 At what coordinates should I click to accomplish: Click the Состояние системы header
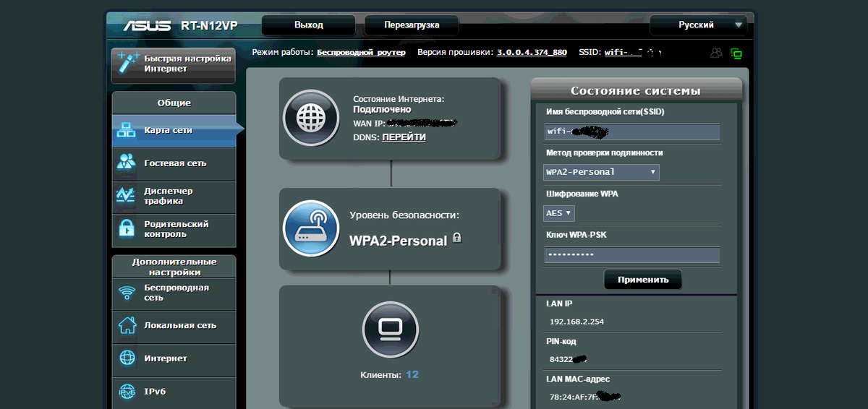point(636,91)
